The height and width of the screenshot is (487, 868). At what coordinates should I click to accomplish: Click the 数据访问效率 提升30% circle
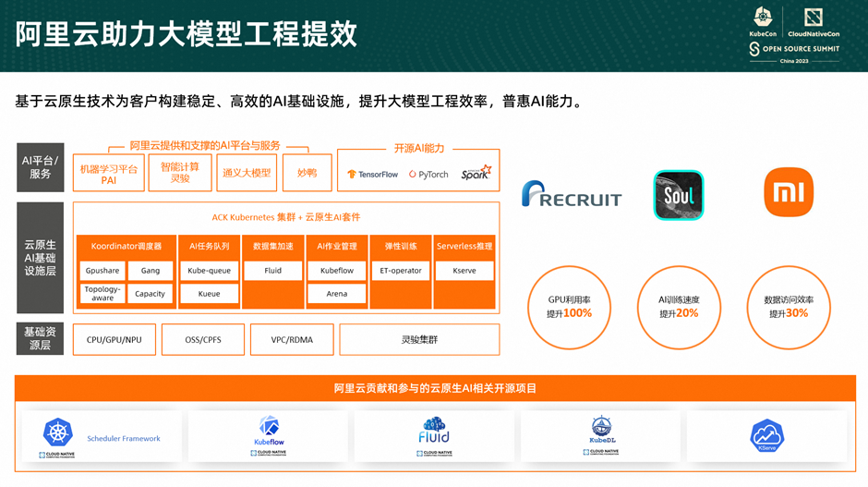[789, 308]
